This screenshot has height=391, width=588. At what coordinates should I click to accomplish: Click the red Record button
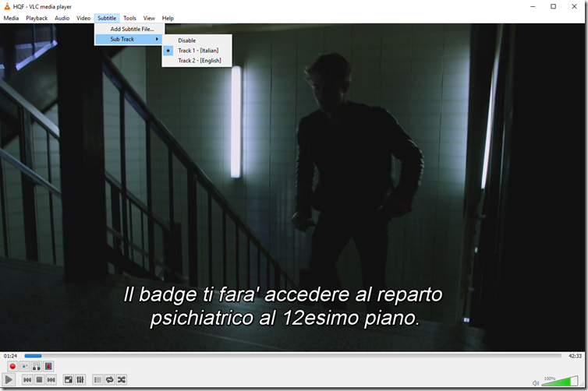12,366
